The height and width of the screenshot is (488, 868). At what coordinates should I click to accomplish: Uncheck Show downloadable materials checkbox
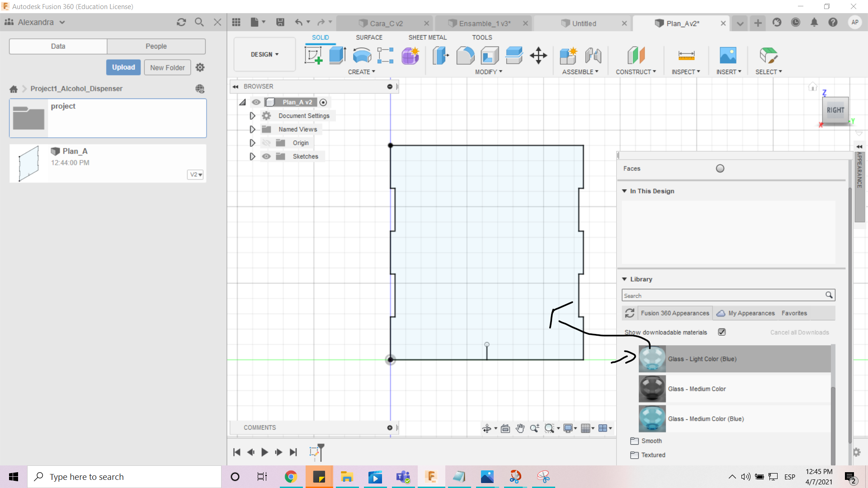point(722,332)
